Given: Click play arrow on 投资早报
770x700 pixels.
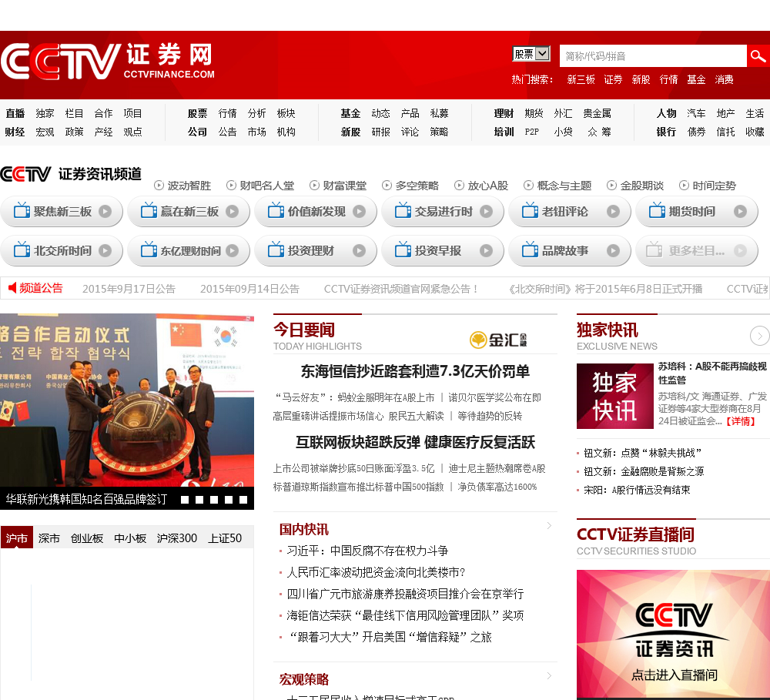Looking at the screenshot, I should [x=486, y=250].
